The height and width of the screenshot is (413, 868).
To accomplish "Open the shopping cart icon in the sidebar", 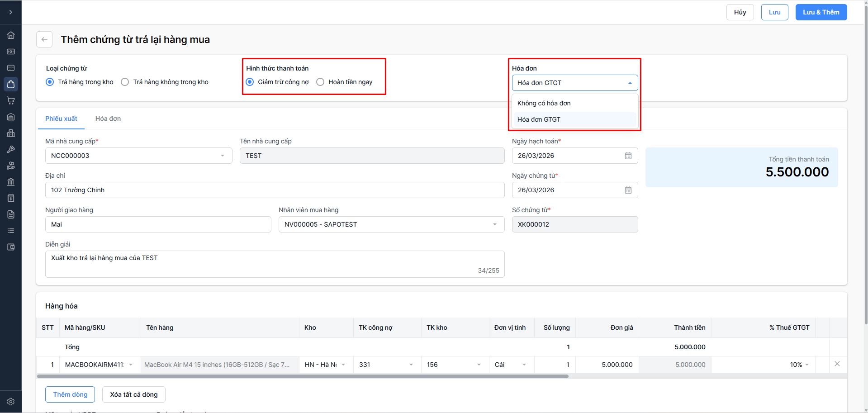I will pos(11,100).
